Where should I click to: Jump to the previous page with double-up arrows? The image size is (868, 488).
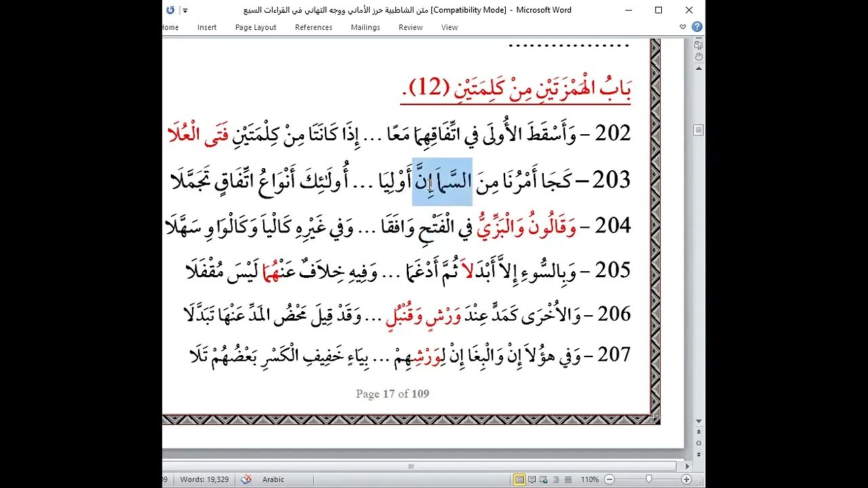(x=698, y=433)
